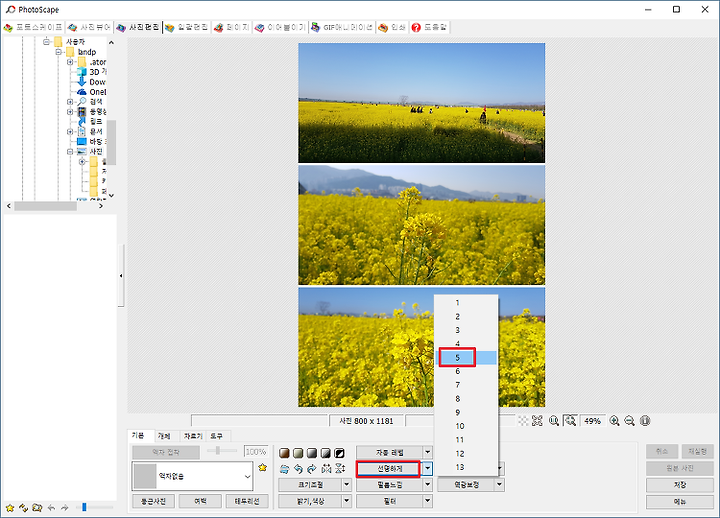Click the fullscreen expand icon

pyautogui.click(x=537, y=421)
